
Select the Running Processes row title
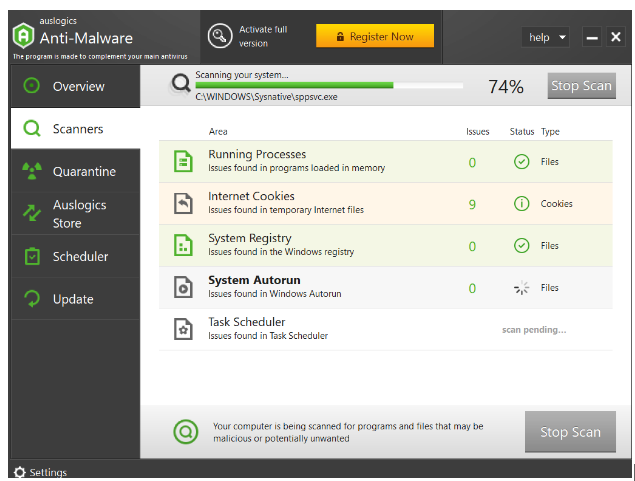(x=257, y=154)
